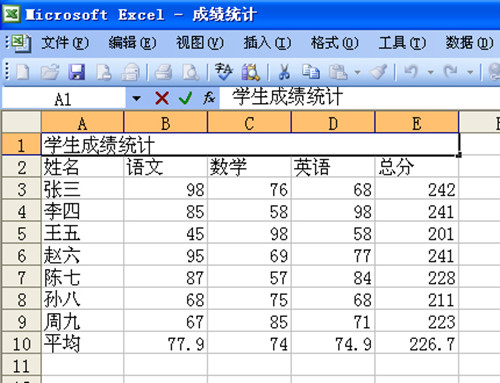The image size is (500, 383).
Task: Click the merged title cell 学生成绩统计
Action: tap(250, 145)
